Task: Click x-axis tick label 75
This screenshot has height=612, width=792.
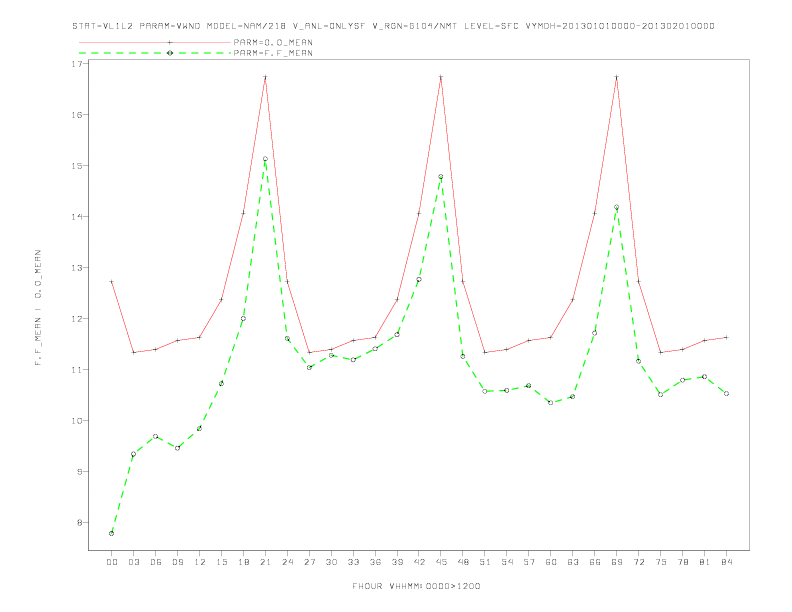Action: tap(661, 562)
